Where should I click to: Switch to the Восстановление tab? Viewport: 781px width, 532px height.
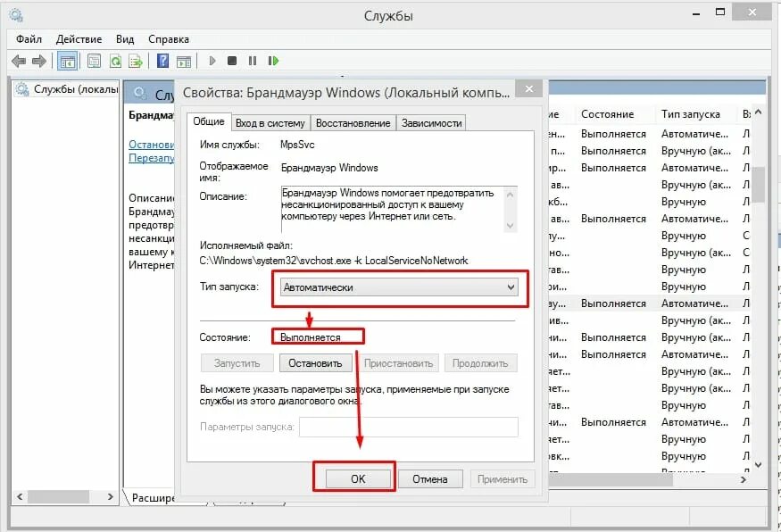353,123
